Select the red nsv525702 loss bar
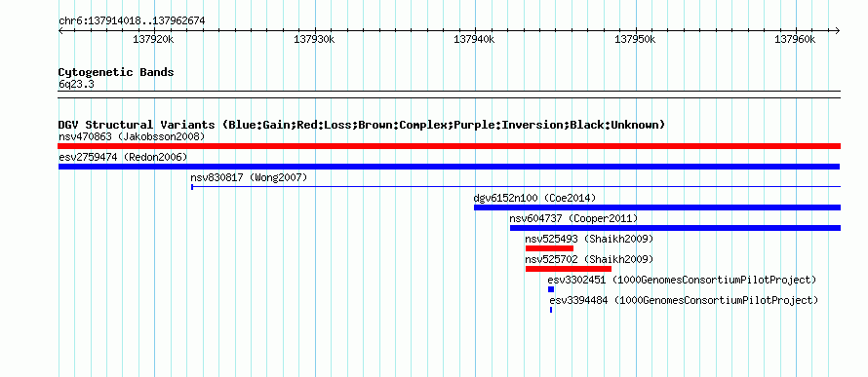Screen dimensions: 868x377 pos(568,269)
